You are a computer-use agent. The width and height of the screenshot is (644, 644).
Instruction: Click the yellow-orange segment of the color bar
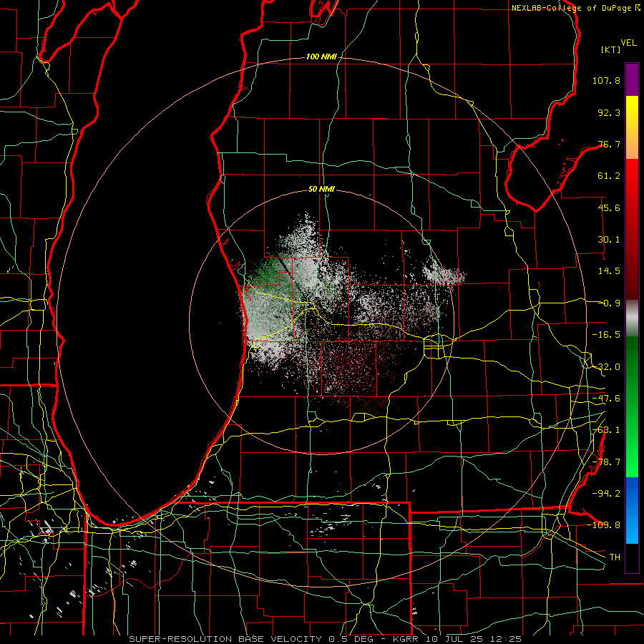click(632, 127)
